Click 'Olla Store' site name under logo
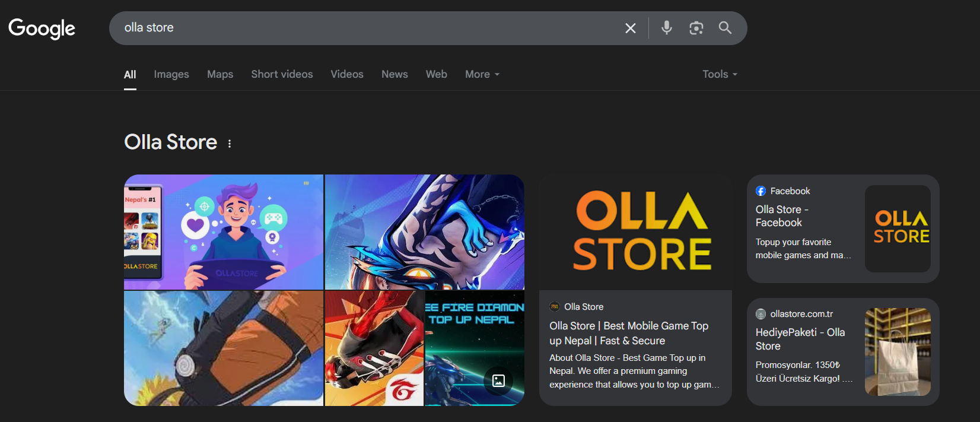The image size is (980, 422). 584,307
